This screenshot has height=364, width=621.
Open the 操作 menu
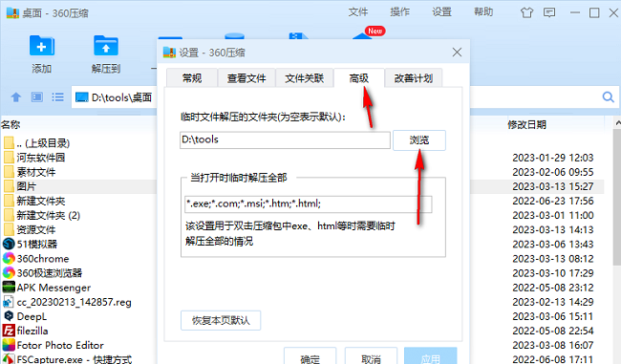point(399,12)
